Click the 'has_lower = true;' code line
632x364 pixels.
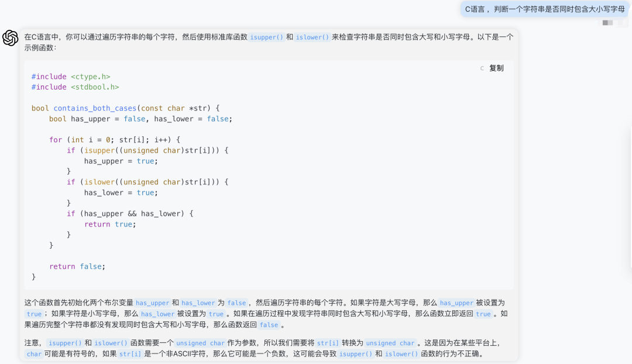pyautogui.click(x=121, y=193)
